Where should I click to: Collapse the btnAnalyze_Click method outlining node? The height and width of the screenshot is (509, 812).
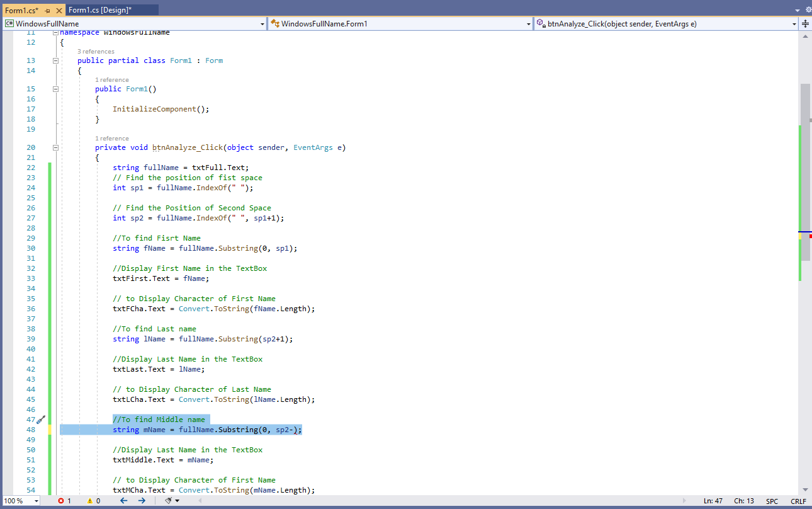55,147
